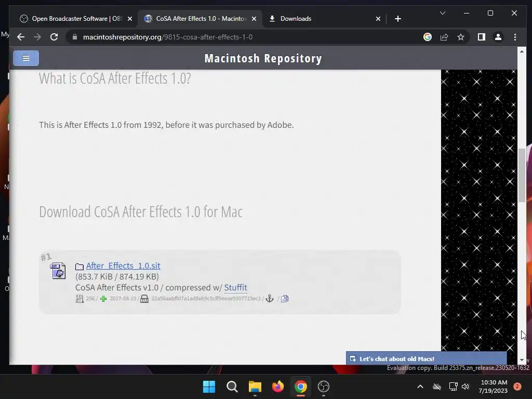The image size is (532, 399).
Task: Click the sentence about After Effects 1.0 from 1992
Action: pyautogui.click(x=166, y=125)
